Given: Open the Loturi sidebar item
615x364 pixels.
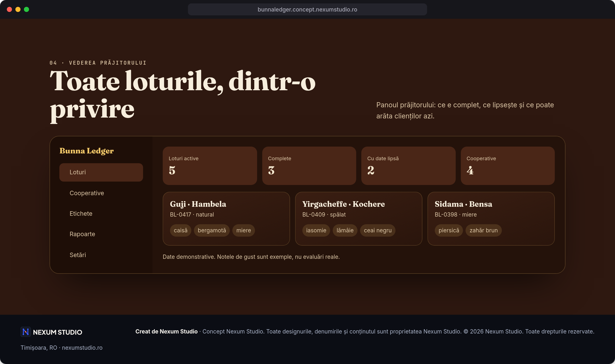Looking at the screenshot, I should (101, 172).
